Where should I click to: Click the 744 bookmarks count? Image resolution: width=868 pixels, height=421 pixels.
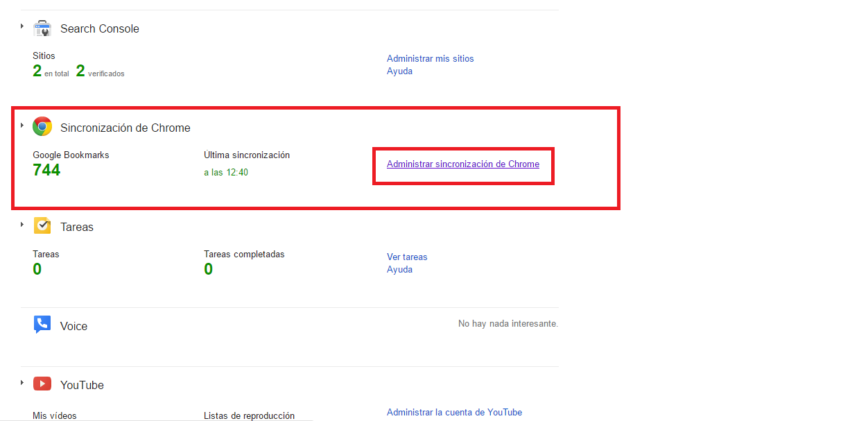(46, 170)
